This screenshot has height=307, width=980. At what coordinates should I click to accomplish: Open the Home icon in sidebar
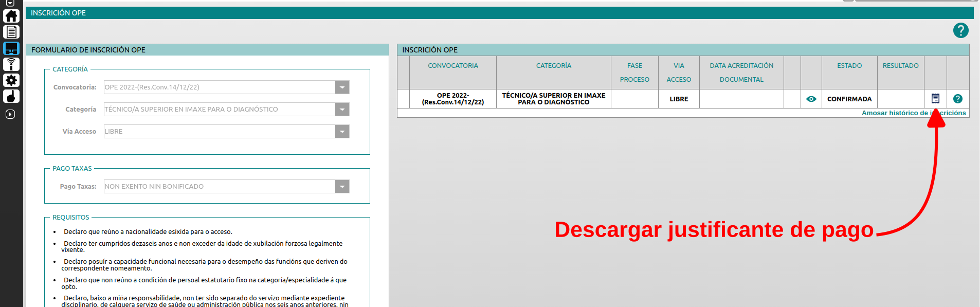coord(11,16)
